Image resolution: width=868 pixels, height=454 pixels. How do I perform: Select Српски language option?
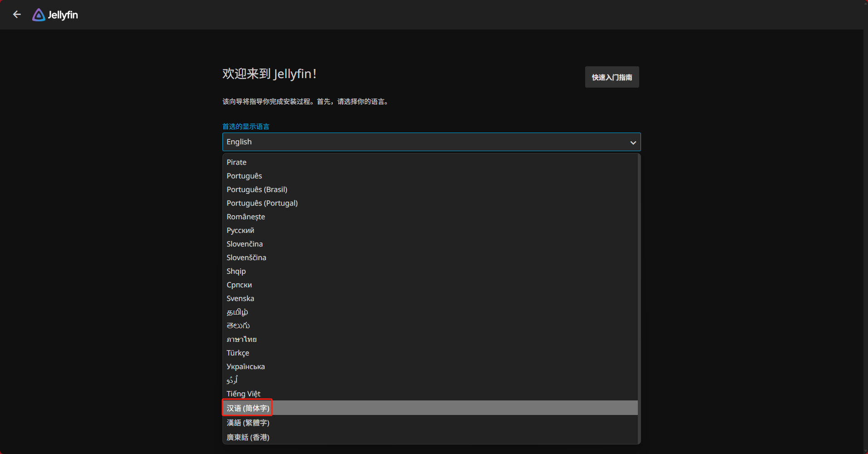430,285
